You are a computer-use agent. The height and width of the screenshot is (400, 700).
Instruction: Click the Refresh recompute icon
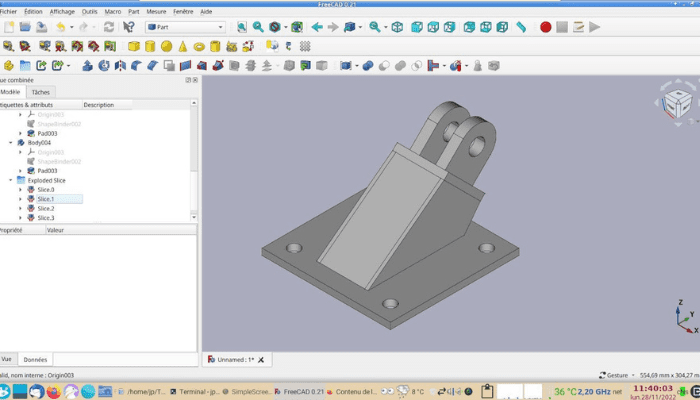(x=109, y=27)
